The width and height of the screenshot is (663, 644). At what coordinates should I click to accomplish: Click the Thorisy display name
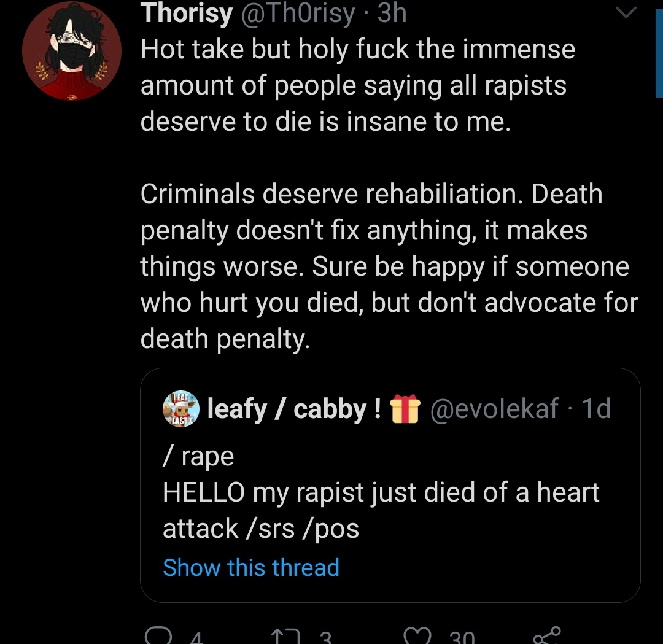[x=187, y=13]
